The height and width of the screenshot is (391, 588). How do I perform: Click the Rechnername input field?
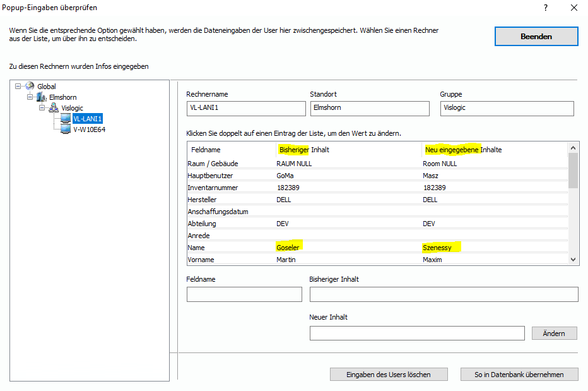tap(246, 108)
